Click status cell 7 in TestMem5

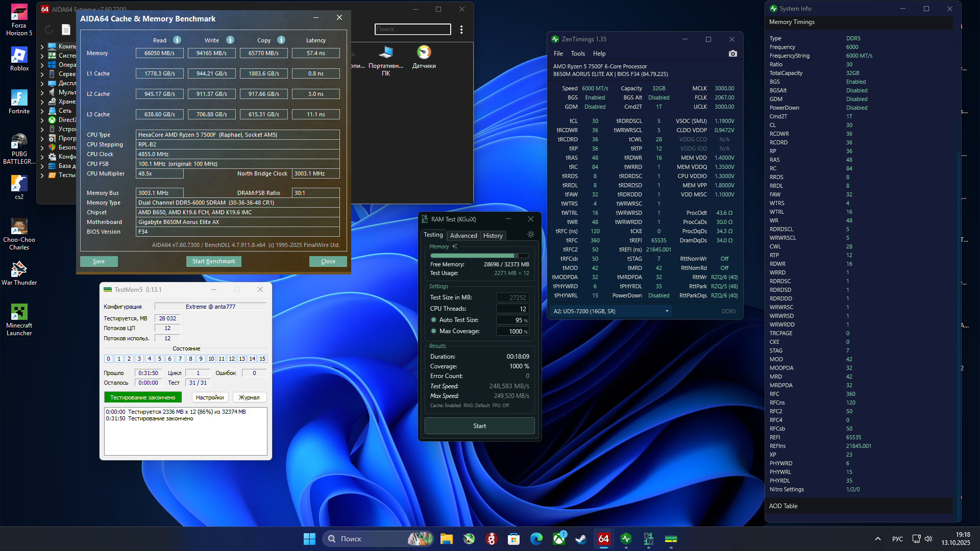(x=180, y=359)
